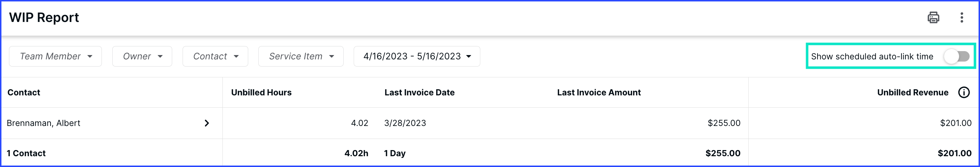Open the Owner filter dropdown

tap(142, 57)
